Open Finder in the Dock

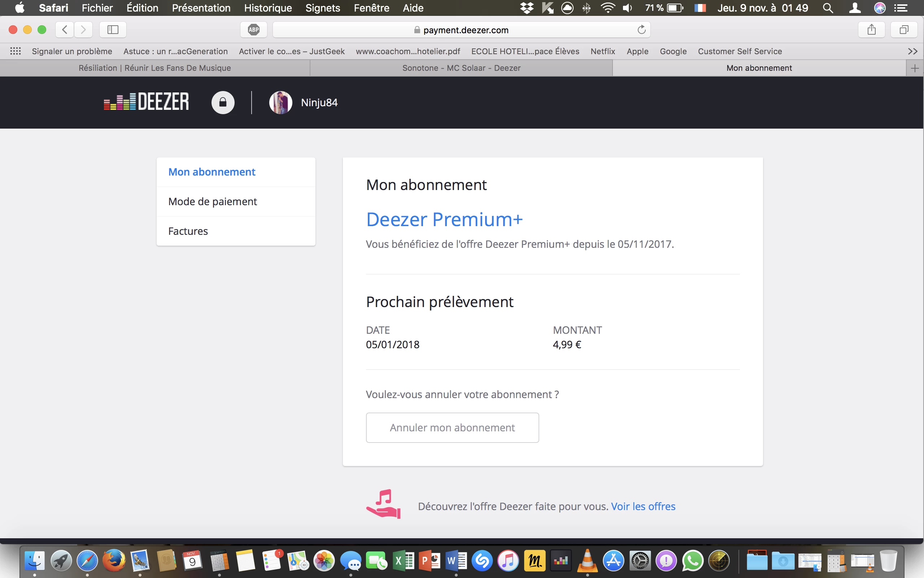pyautogui.click(x=35, y=560)
